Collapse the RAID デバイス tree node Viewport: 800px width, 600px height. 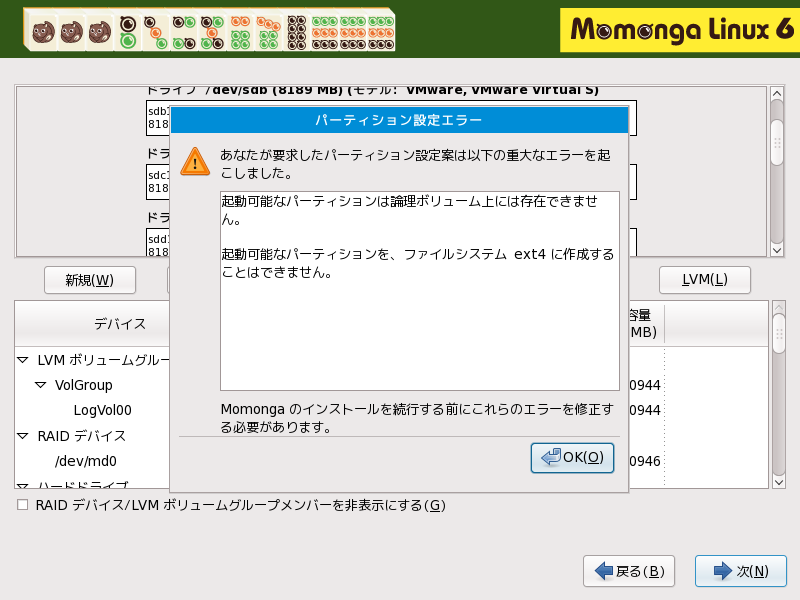tap(22, 436)
